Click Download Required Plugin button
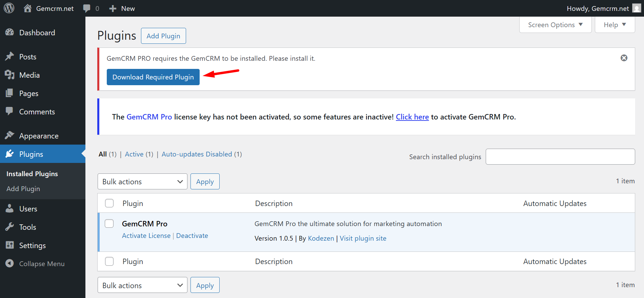Image resolution: width=644 pixels, height=298 pixels. click(153, 77)
